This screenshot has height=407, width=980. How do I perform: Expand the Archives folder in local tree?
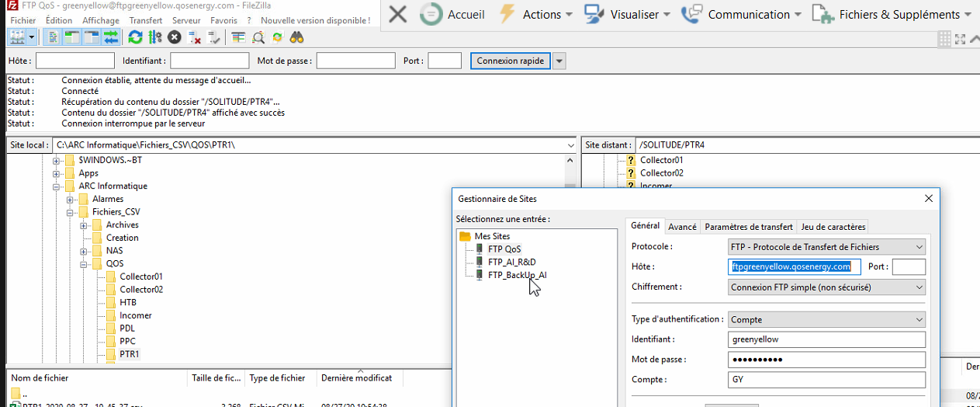(x=85, y=225)
